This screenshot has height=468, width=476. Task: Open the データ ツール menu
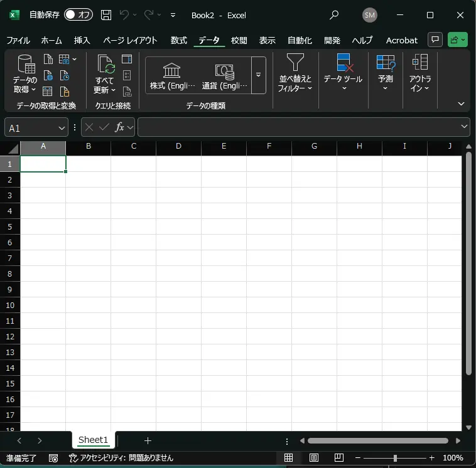343,72
